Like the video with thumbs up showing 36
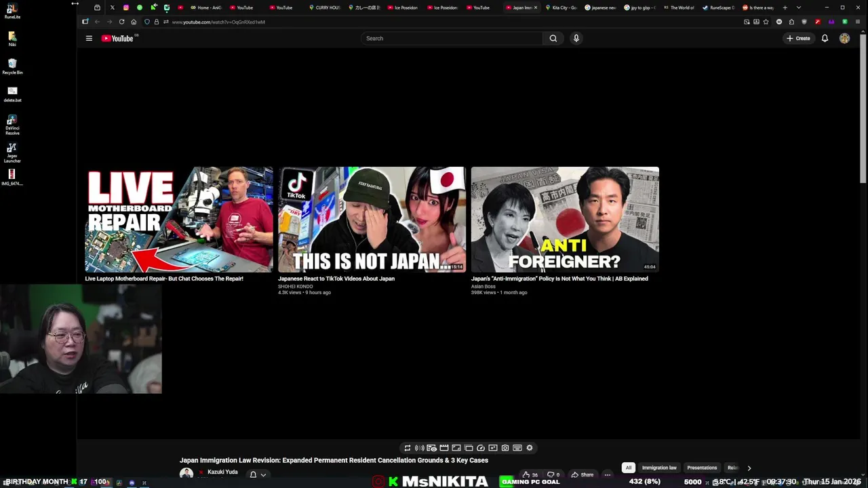The width and height of the screenshot is (868, 488). coord(530,475)
